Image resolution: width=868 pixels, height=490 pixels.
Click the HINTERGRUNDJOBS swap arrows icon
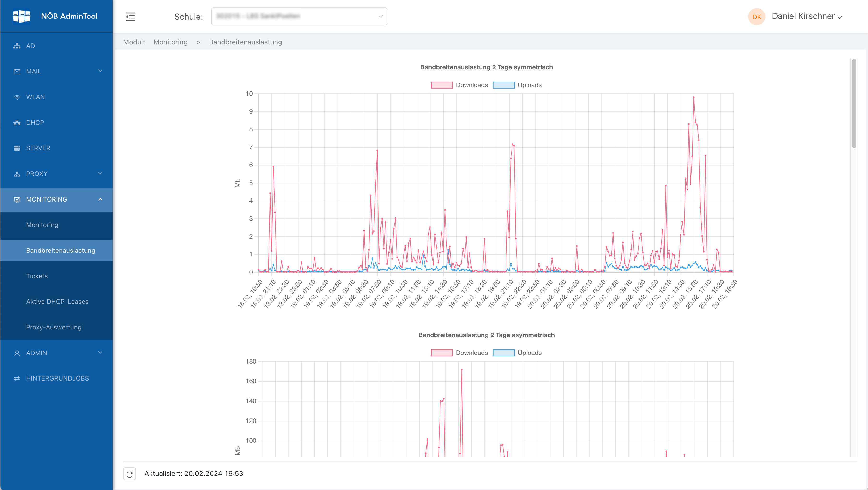point(17,378)
